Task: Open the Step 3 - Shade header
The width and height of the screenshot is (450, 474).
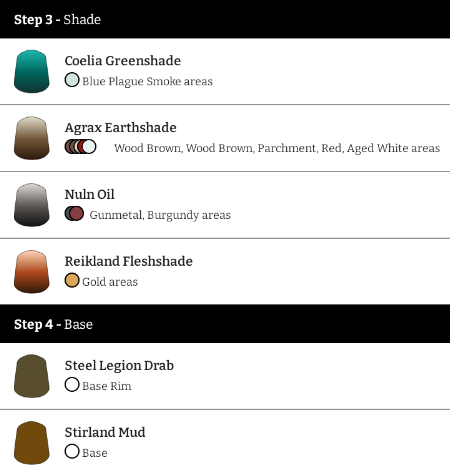Action: (x=225, y=19)
